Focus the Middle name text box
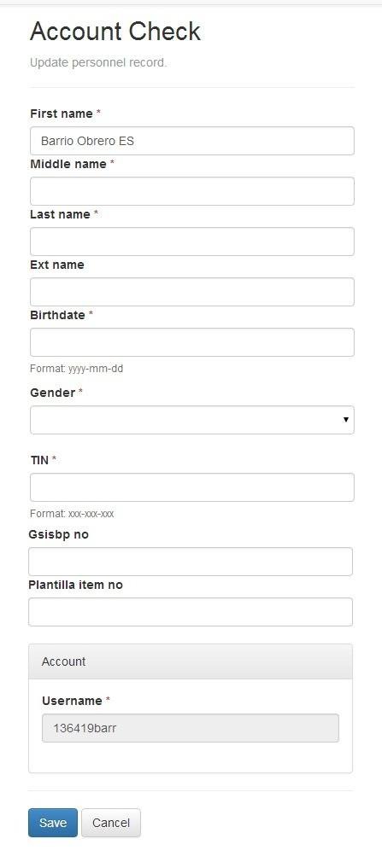Screen dimensions: 382x868 [x=191, y=191]
